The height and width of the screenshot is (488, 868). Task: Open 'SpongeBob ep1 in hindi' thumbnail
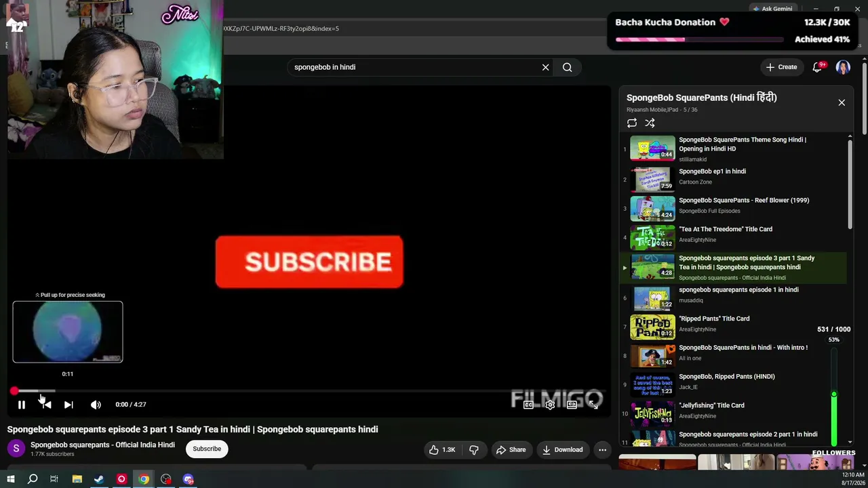tap(652, 179)
